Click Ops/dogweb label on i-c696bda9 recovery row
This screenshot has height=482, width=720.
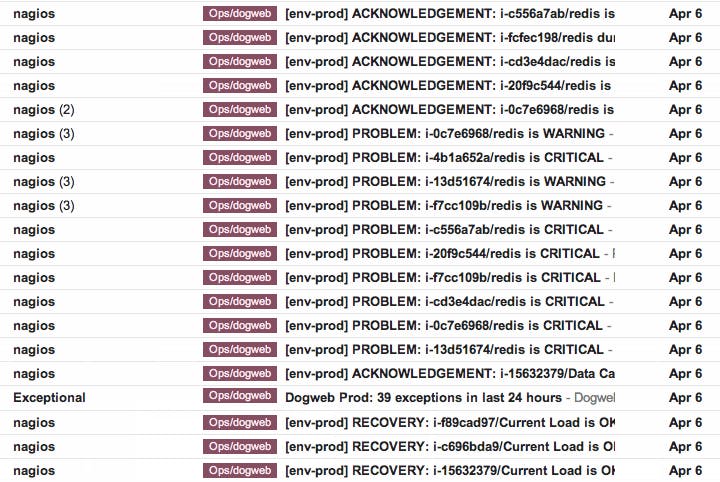[x=240, y=446]
